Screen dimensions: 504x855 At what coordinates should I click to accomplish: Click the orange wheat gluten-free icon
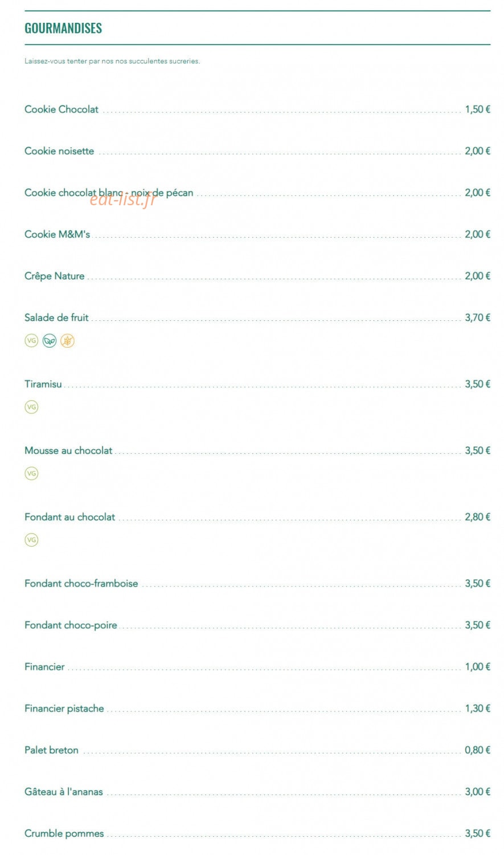point(68,341)
